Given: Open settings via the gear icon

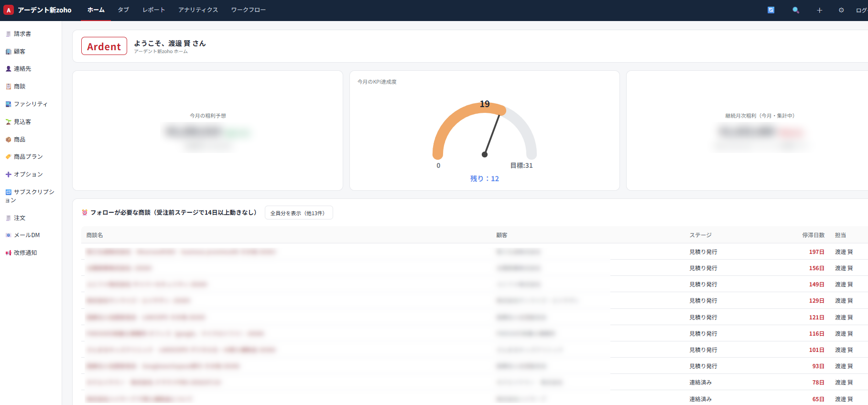Looking at the screenshot, I should pyautogui.click(x=841, y=10).
